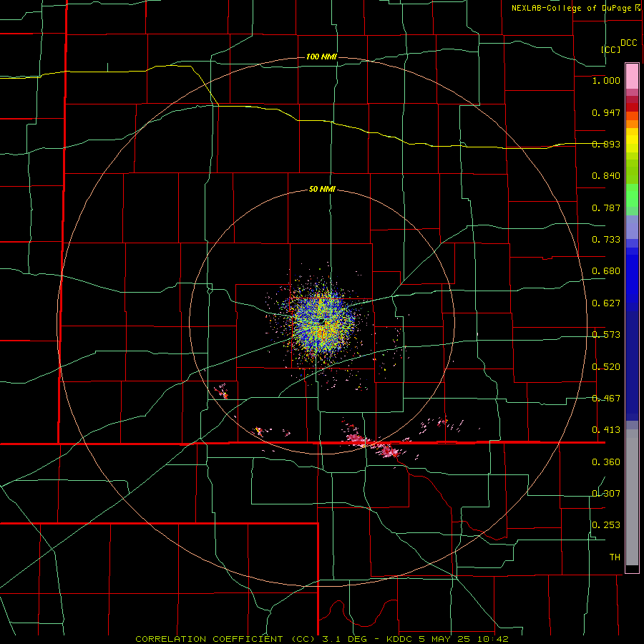Pick the lavender segment of the color bar
The image size is (644, 644).
[632, 228]
